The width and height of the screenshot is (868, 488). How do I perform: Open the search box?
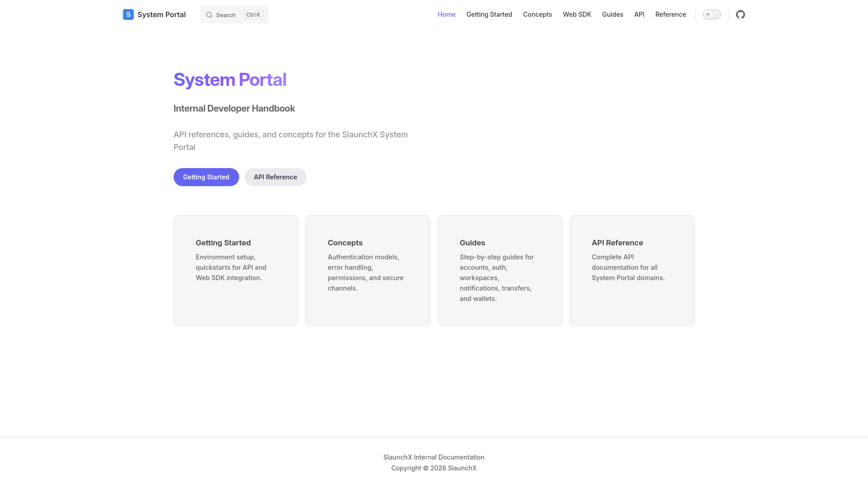pyautogui.click(x=234, y=14)
